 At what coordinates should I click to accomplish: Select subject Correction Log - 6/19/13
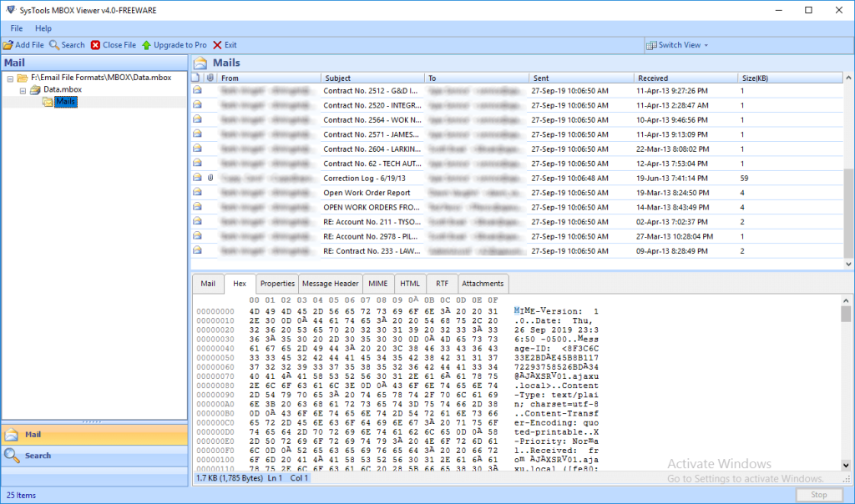(x=364, y=179)
